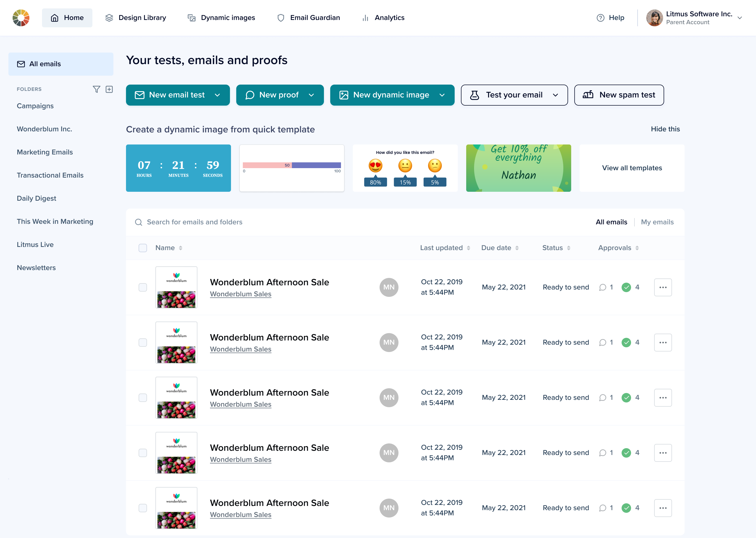The width and height of the screenshot is (756, 538).
Task: Click green approval check in first row
Action: [x=626, y=287]
